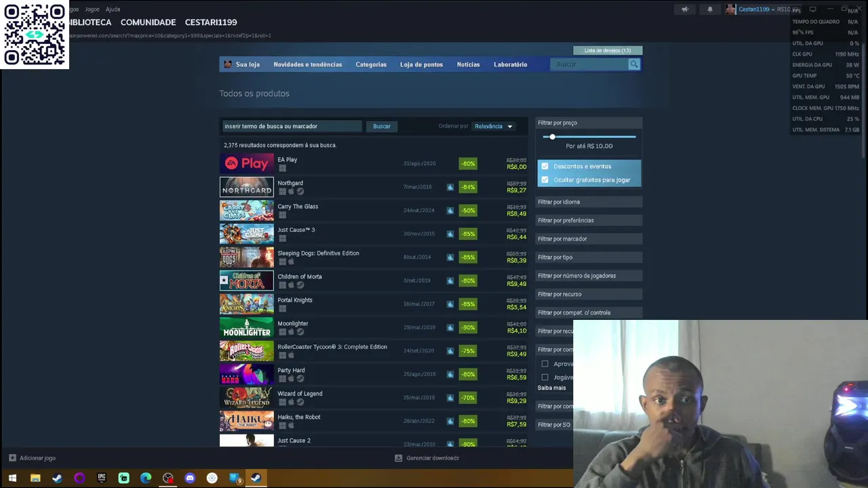
Task: Expand the Filtrar por tipo section
Action: (589, 258)
